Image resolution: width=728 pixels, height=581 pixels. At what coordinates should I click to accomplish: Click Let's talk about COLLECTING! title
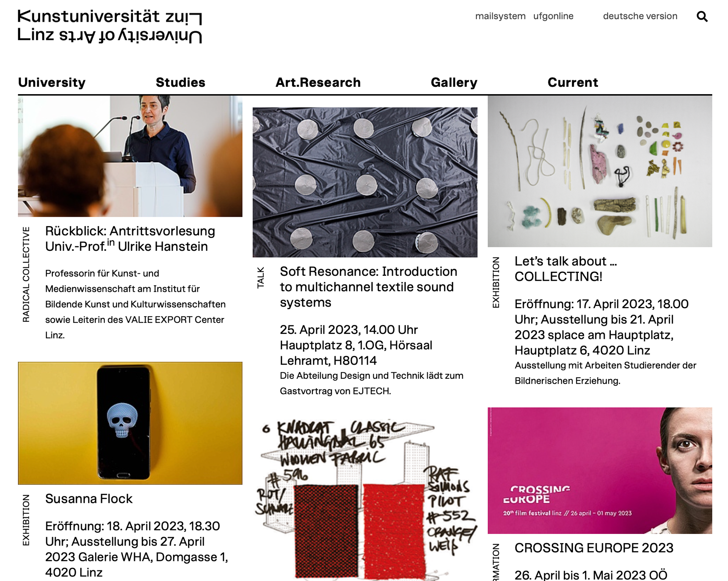point(566,269)
